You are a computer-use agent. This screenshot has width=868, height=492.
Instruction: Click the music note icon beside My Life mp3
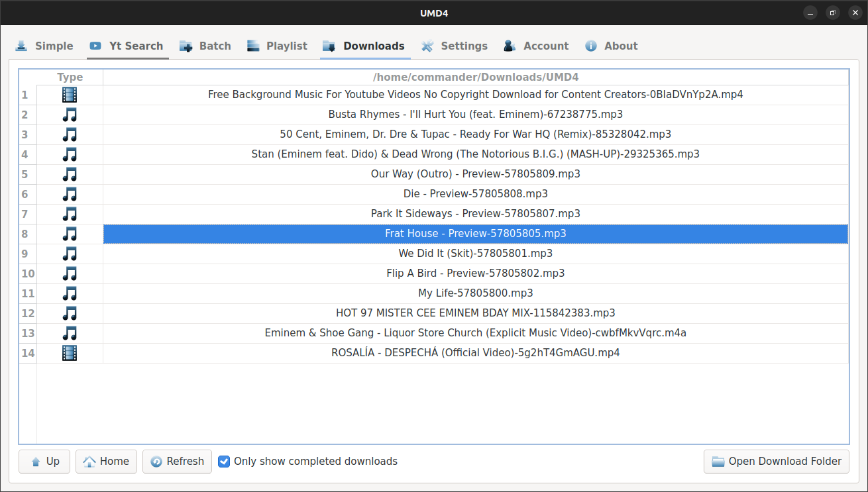69,293
